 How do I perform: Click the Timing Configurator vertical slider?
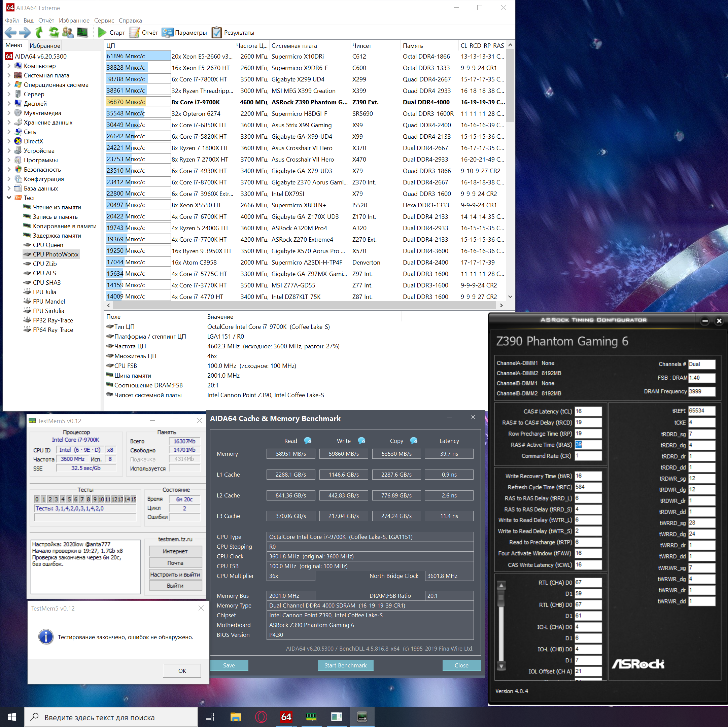501,626
